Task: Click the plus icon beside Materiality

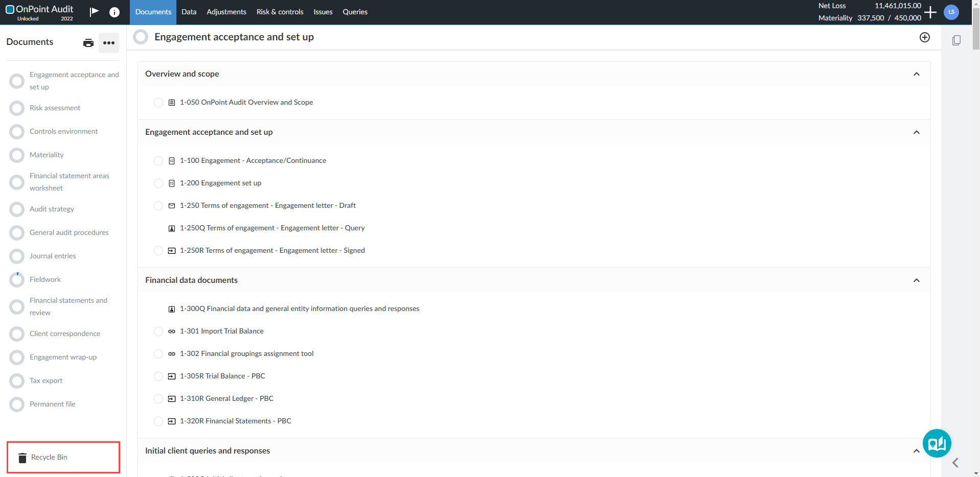Action: point(930,12)
